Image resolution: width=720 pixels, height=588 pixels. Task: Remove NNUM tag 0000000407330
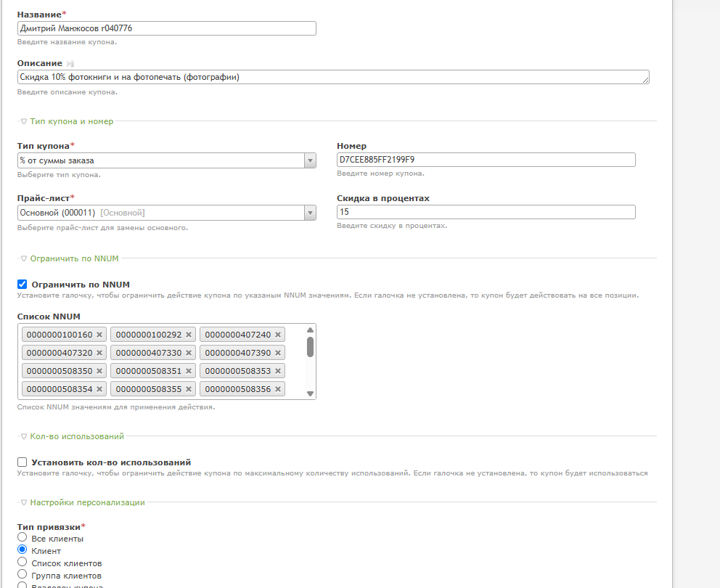[x=188, y=353]
